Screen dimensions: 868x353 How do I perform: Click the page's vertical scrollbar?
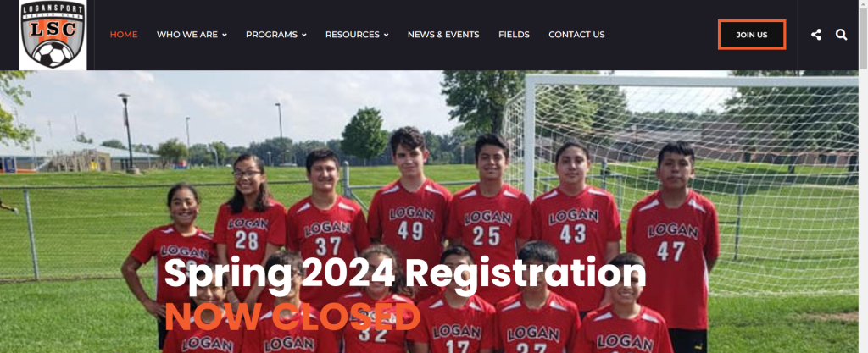[x=863, y=177]
